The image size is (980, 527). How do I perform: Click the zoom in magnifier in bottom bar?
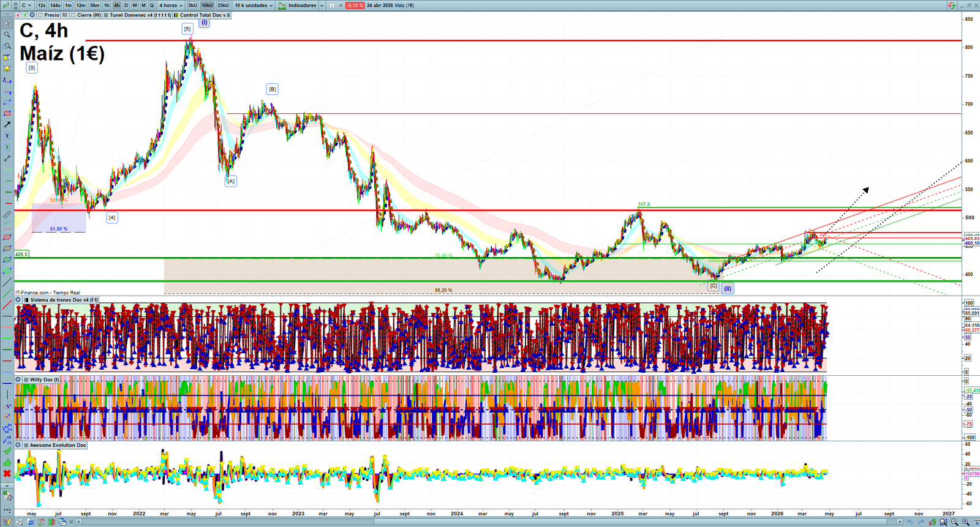(x=966, y=522)
